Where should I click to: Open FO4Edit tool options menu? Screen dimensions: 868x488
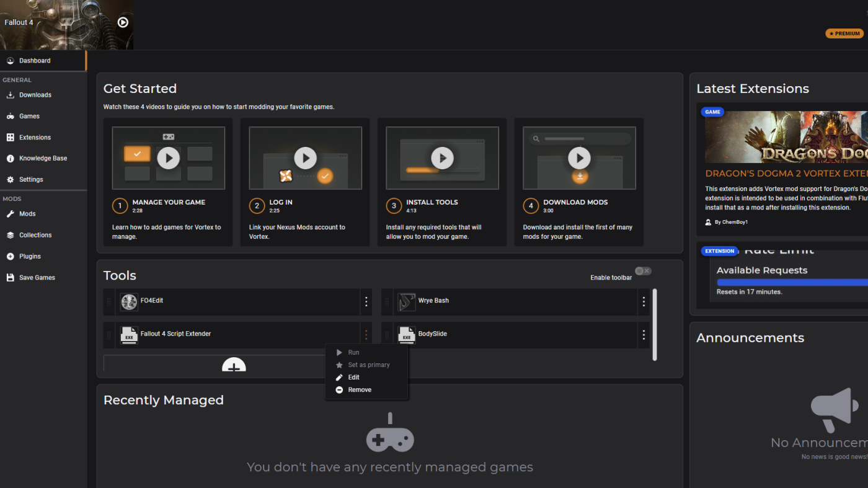coord(366,301)
